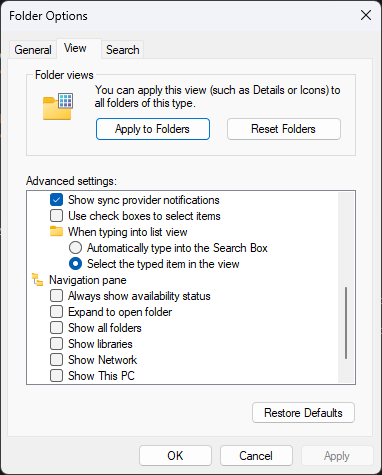
Task: Click the Folder views folder icon
Action: tap(58, 106)
